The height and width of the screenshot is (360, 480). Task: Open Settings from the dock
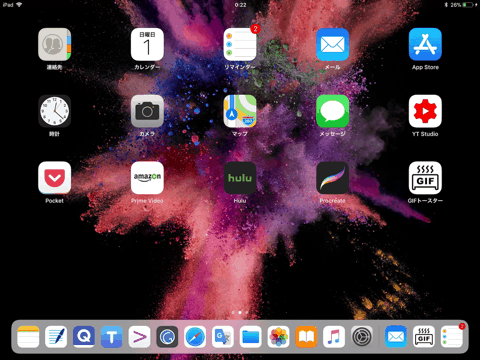362,337
